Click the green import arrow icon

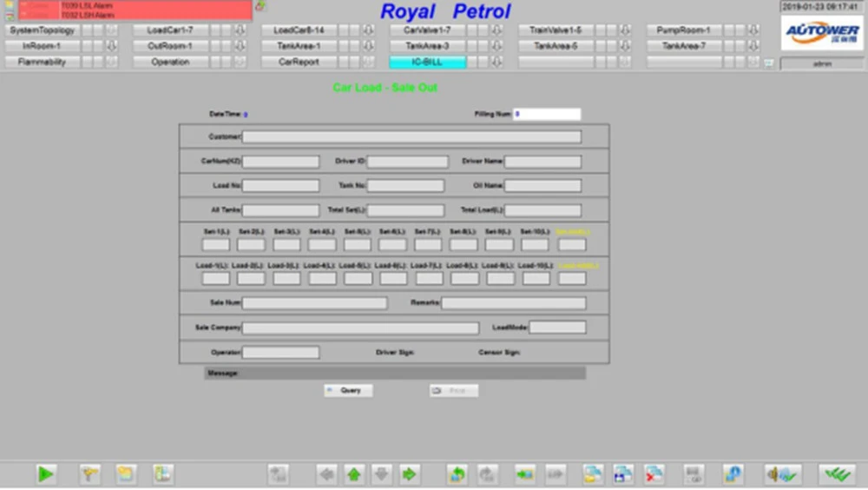coord(525,474)
